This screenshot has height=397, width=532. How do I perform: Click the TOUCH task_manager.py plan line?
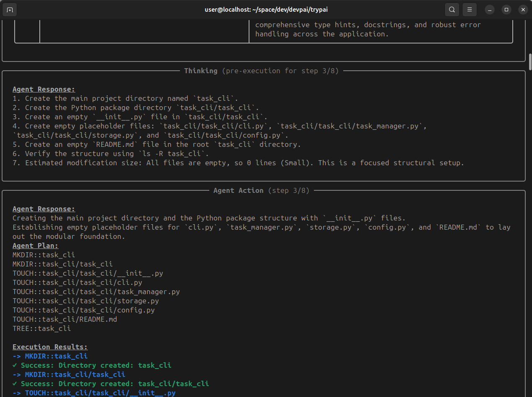[x=96, y=292]
